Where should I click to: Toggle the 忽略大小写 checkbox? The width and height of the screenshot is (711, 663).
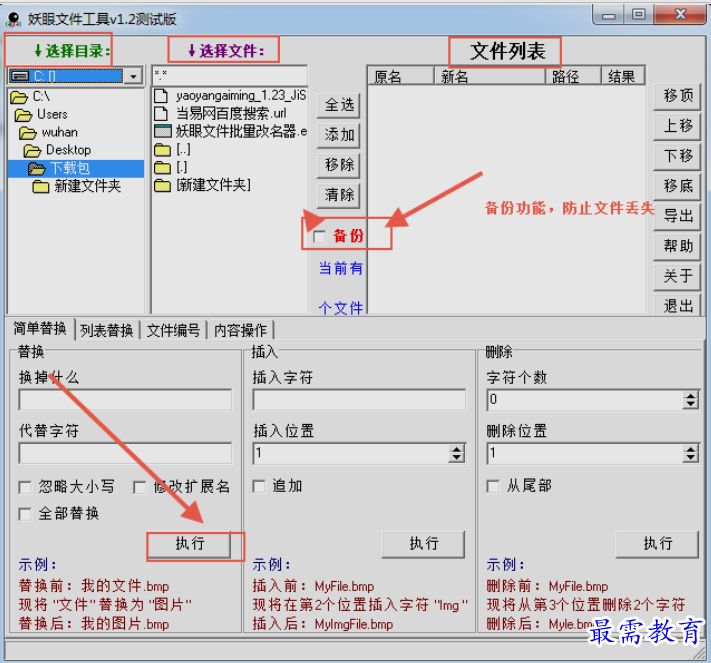click(x=24, y=488)
